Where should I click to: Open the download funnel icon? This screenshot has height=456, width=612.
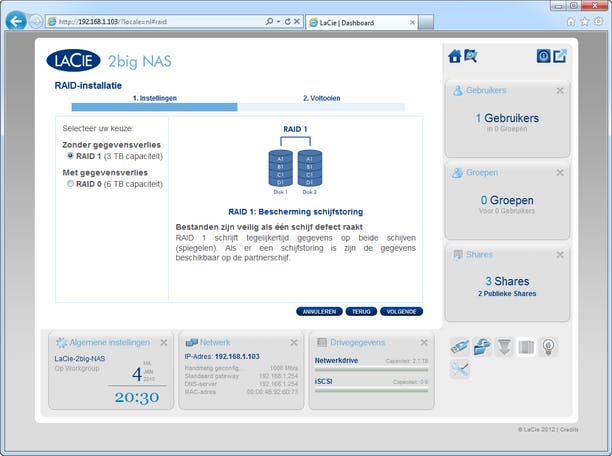pos(504,347)
